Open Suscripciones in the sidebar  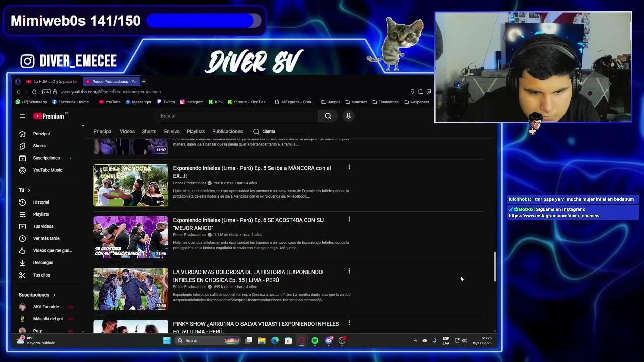[45, 158]
